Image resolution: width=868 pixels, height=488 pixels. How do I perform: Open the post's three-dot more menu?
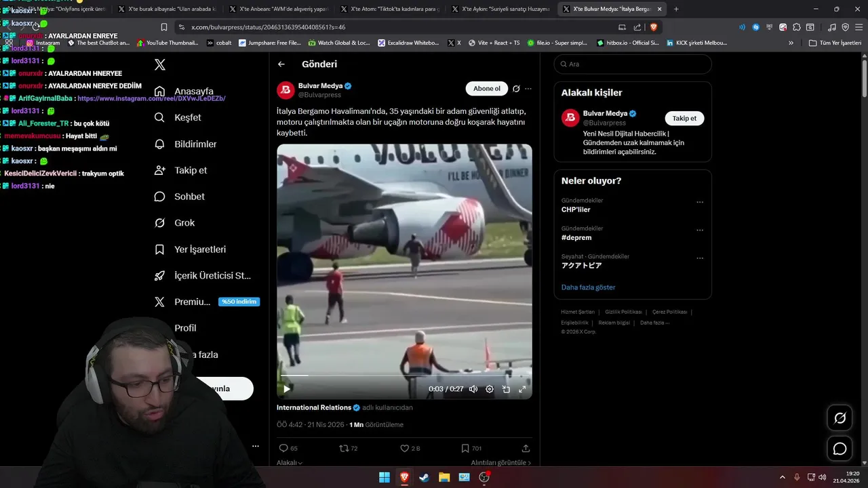(x=528, y=89)
